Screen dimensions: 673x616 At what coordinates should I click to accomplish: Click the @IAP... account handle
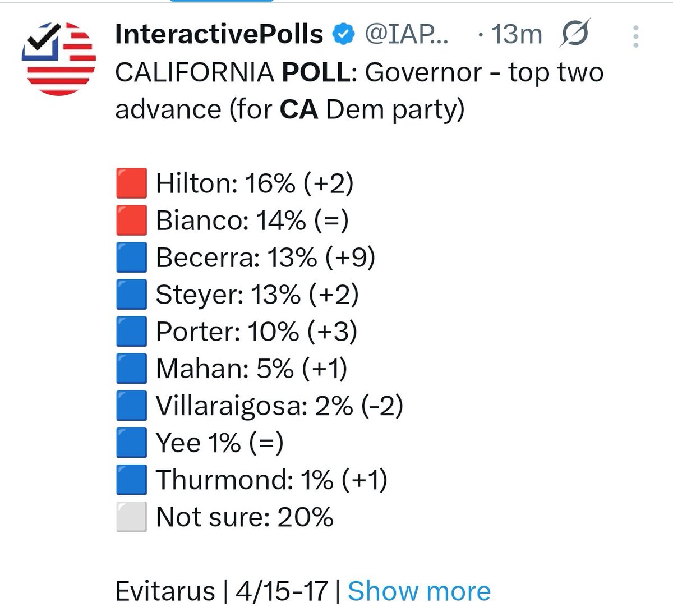coord(407,35)
